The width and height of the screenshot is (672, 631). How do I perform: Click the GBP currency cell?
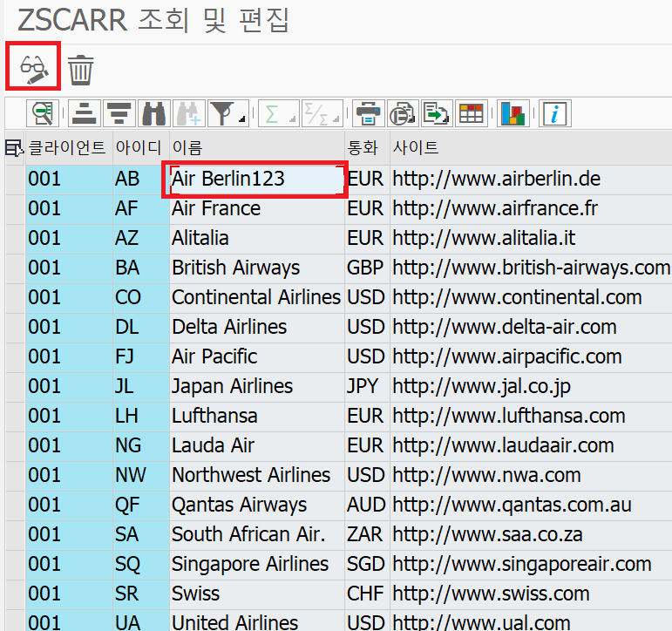[367, 268]
